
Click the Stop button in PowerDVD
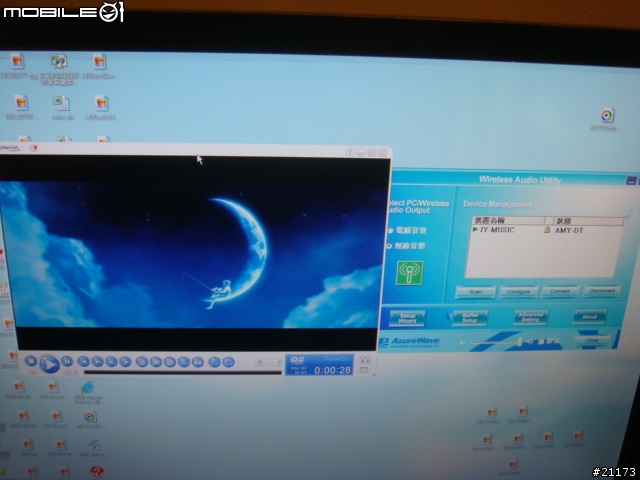click(31, 361)
